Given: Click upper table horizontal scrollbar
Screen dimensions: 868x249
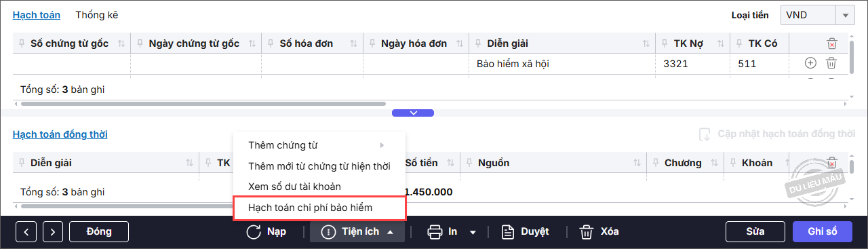Looking at the screenshot, I should 203,104.
